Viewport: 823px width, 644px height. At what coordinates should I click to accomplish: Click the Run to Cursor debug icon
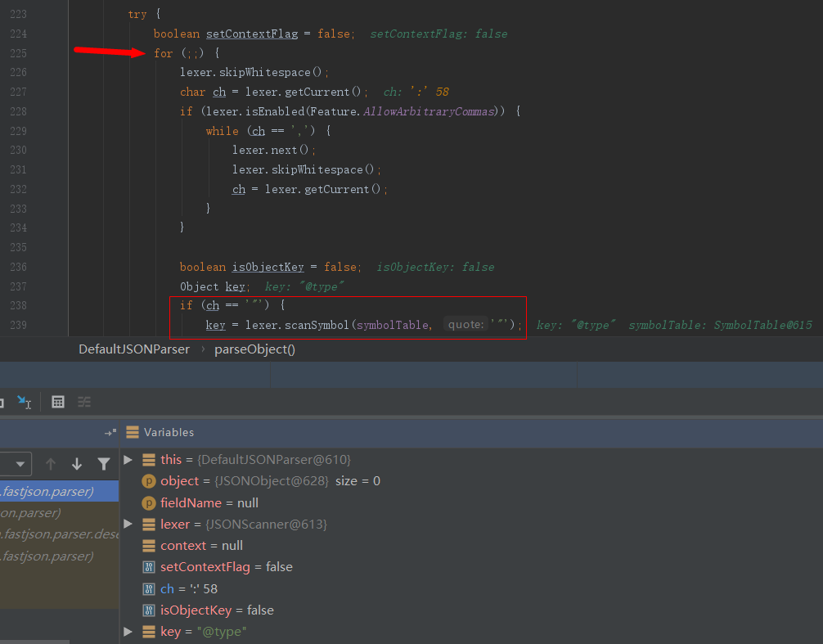click(24, 402)
